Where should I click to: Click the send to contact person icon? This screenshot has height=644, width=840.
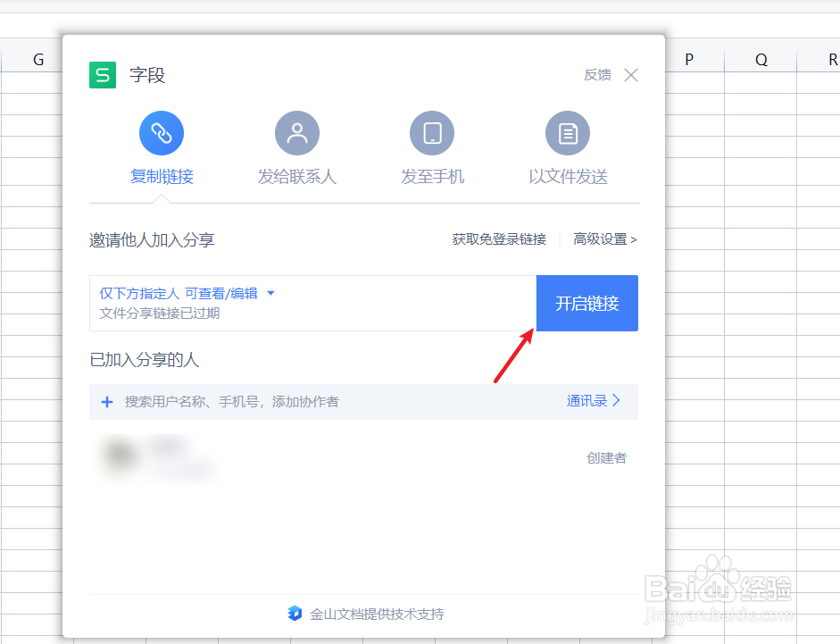click(x=296, y=133)
